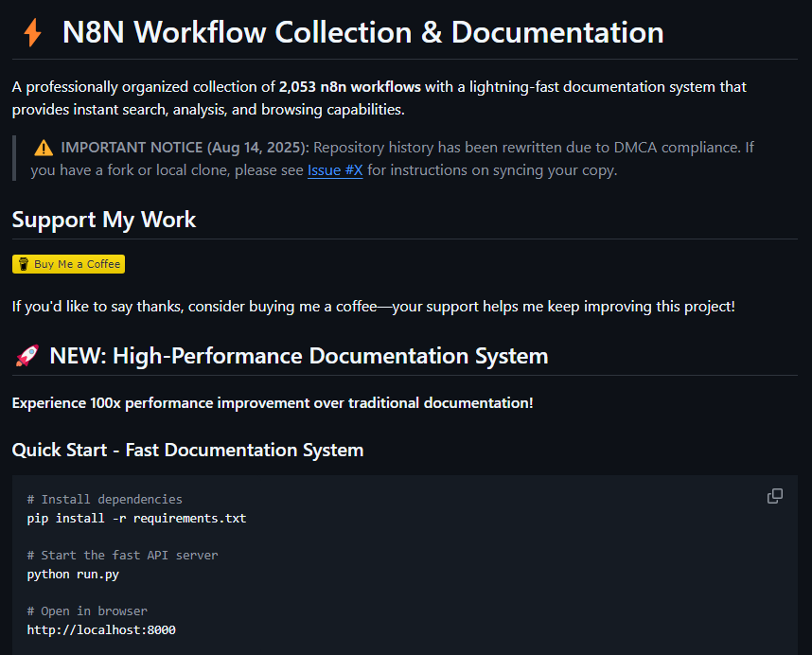
Task: Click 'Experience 100x performance improvement' bold line
Action: pyautogui.click(x=273, y=403)
